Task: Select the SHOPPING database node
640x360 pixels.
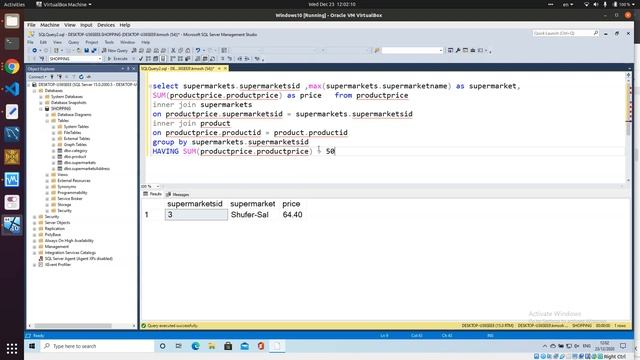Action: click(x=61, y=109)
